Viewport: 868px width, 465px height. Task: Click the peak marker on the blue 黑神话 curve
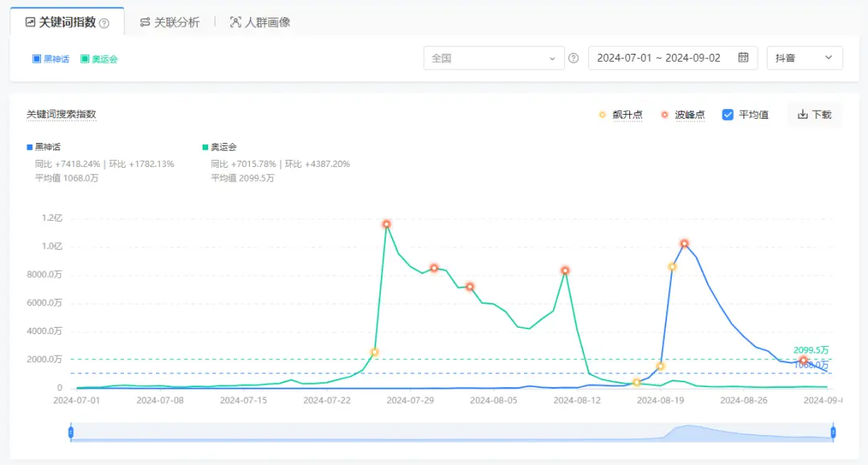684,243
